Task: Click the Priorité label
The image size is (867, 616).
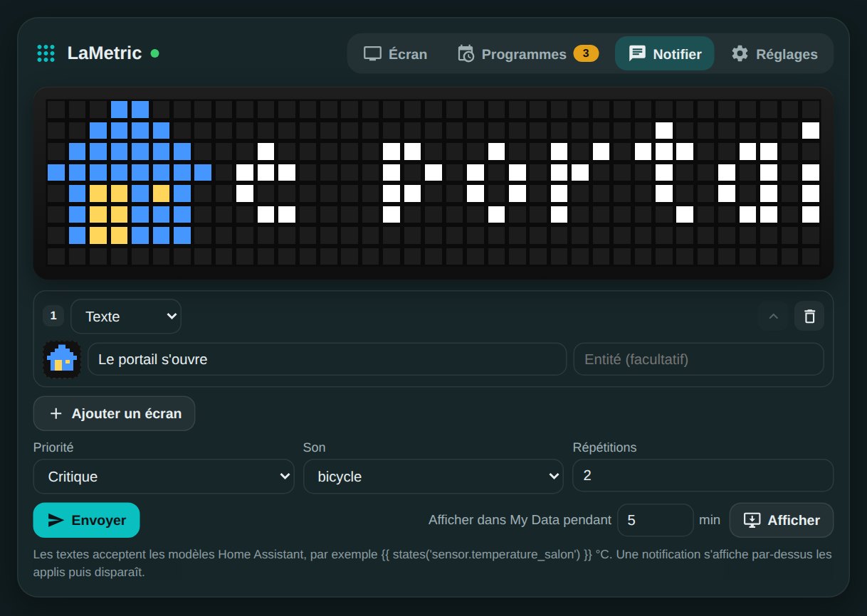Action: [x=53, y=447]
